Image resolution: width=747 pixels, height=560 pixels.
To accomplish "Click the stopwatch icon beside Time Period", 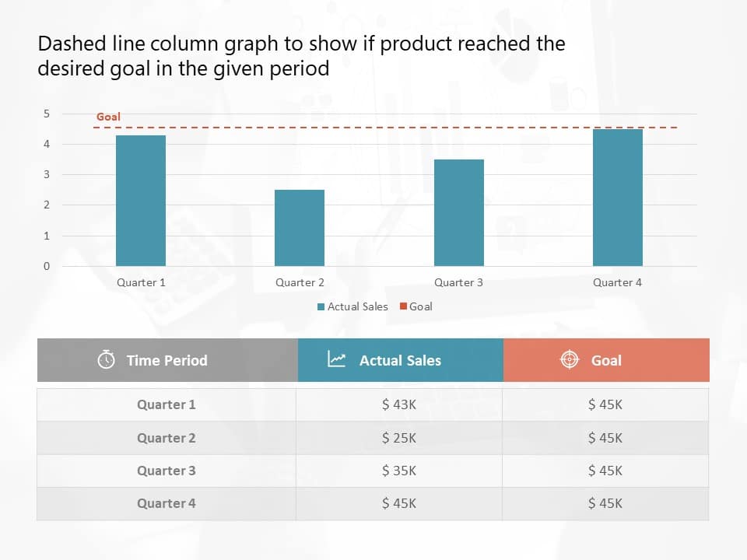I will [x=107, y=359].
